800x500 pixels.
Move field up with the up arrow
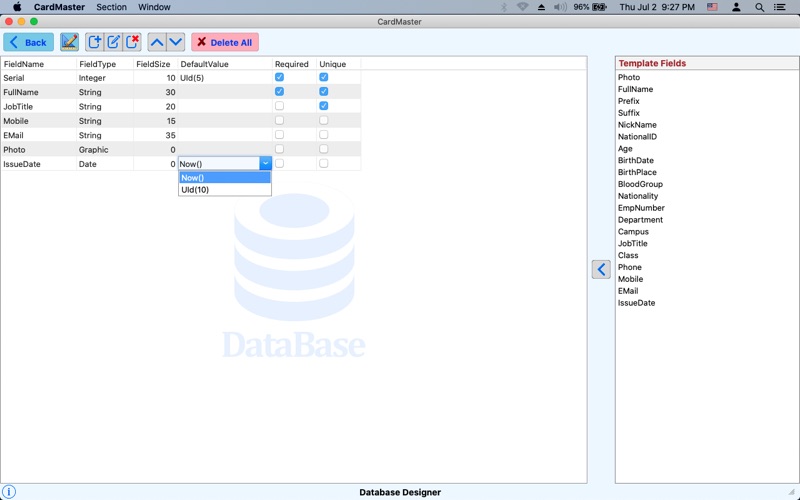157,42
